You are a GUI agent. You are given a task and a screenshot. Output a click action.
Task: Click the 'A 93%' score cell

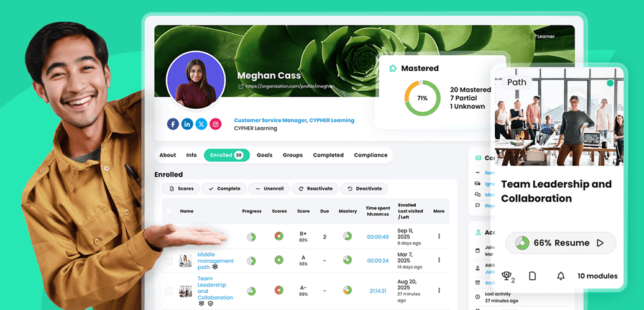pos(303,261)
